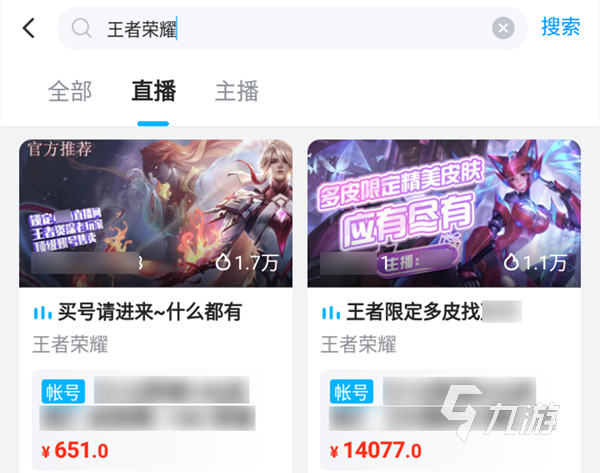Select the ¥651.0 account listing price
The width and height of the screenshot is (600, 473).
point(75,450)
